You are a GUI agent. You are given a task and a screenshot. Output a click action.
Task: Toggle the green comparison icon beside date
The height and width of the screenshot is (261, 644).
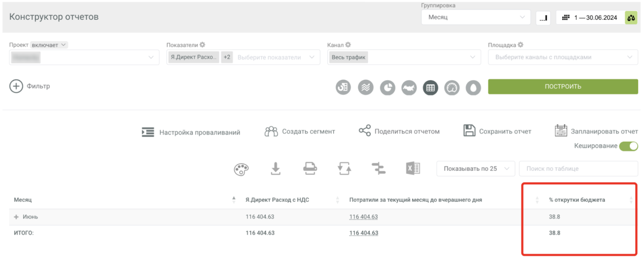click(631, 18)
